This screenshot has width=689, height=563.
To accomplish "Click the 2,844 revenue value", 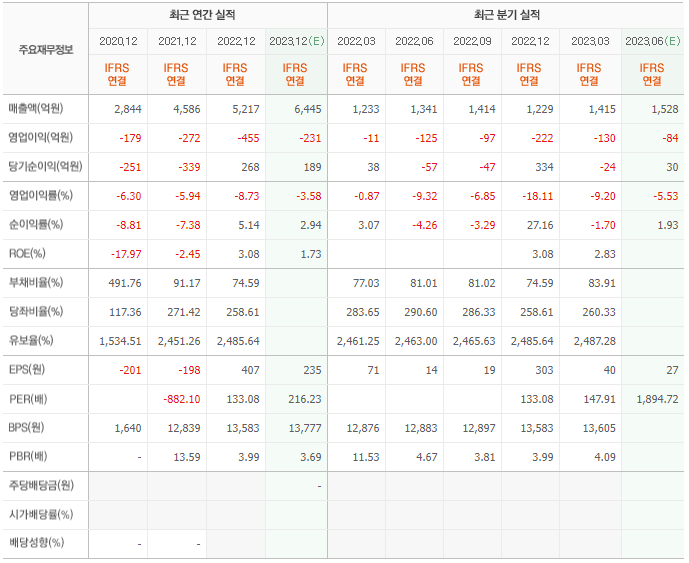I will coord(128,109).
